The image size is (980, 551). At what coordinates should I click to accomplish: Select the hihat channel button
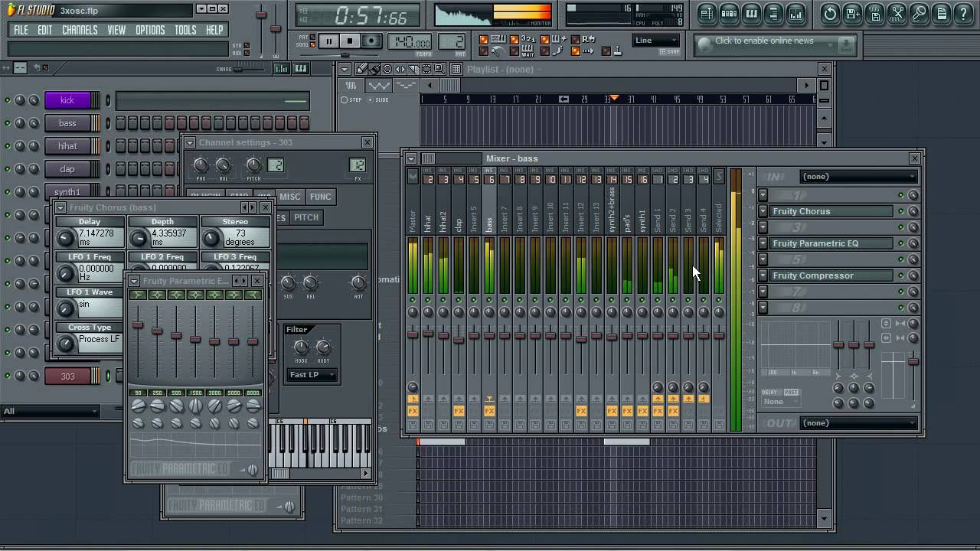click(x=67, y=146)
